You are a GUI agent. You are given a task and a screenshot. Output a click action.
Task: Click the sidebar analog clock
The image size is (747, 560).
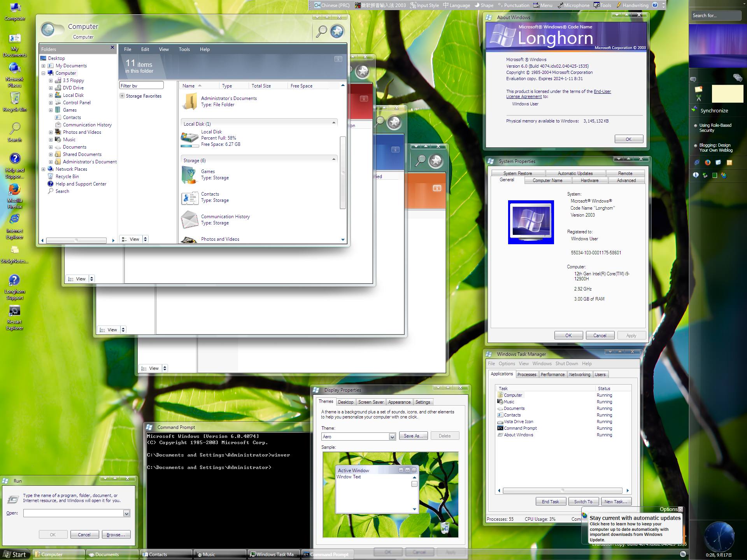tap(719, 537)
